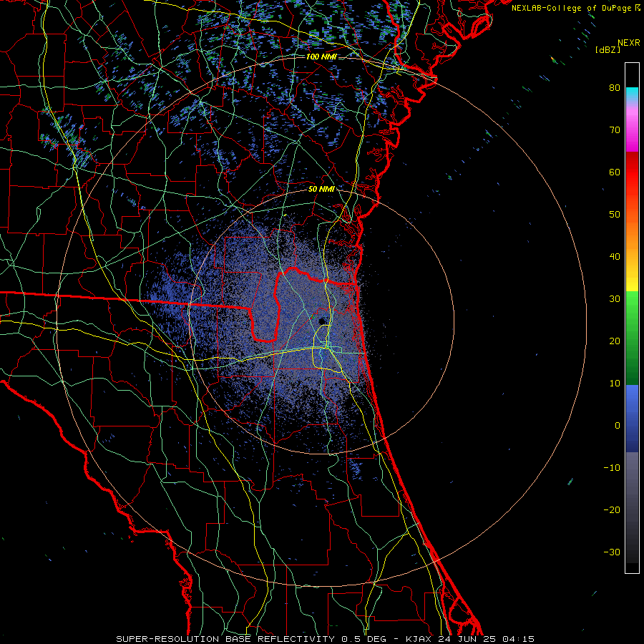The width and height of the screenshot is (644, 644).
Task: Click the 0 value on the dBZ scale
Action: point(618,426)
